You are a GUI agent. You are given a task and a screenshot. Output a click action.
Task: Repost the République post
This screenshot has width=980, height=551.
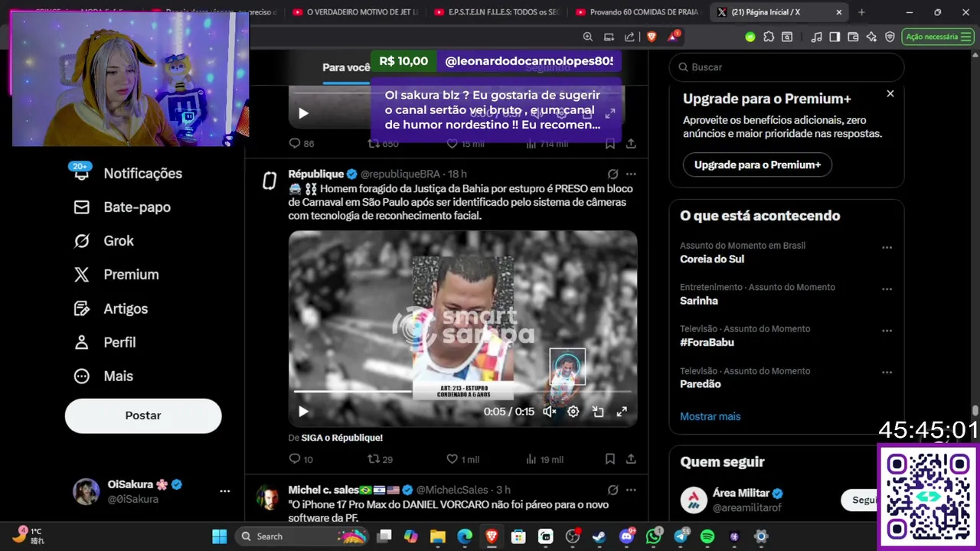click(380, 459)
